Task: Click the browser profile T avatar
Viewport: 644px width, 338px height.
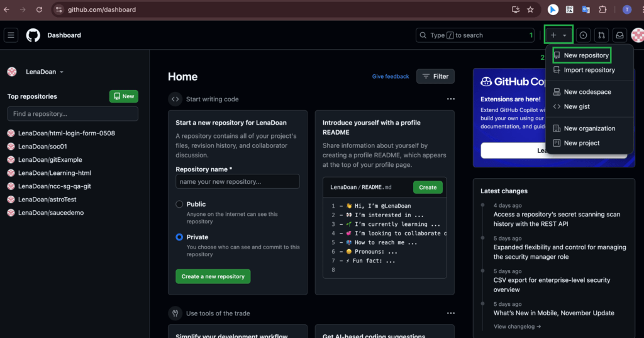Action: [627, 9]
